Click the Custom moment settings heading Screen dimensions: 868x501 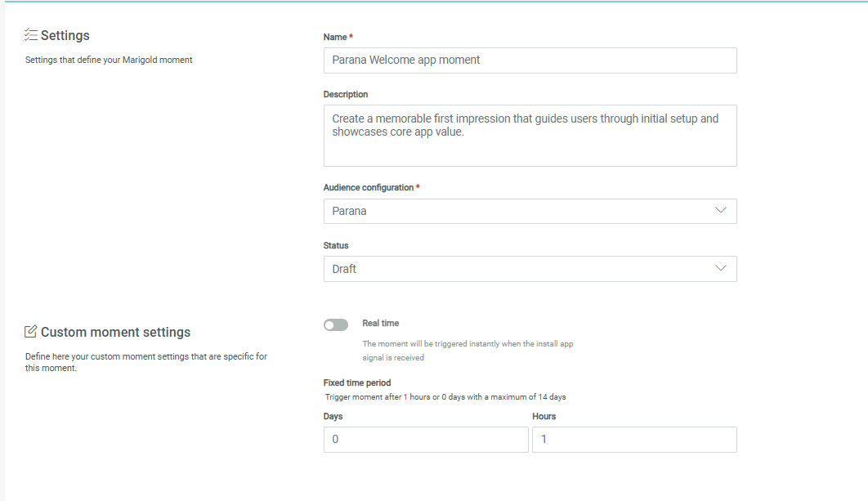click(x=115, y=333)
